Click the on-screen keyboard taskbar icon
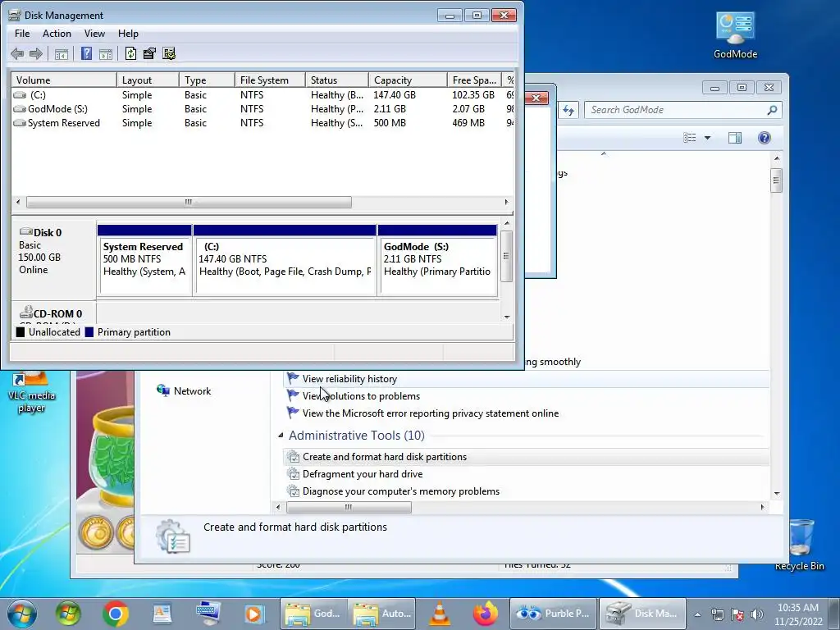Screen dimensions: 840x630 point(208,614)
